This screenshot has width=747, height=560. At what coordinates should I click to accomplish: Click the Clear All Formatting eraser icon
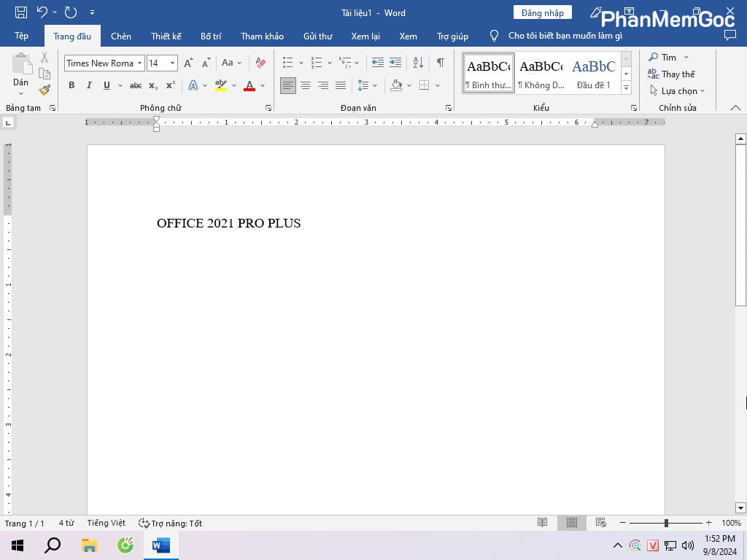(x=260, y=63)
